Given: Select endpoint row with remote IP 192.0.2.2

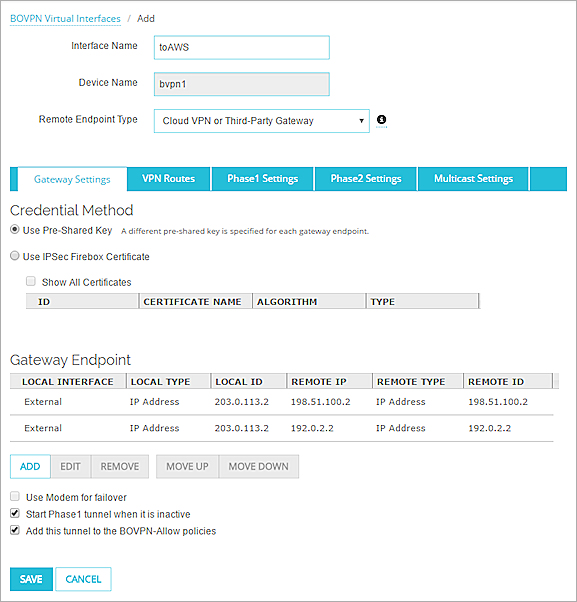Looking at the screenshot, I should [281, 428].
